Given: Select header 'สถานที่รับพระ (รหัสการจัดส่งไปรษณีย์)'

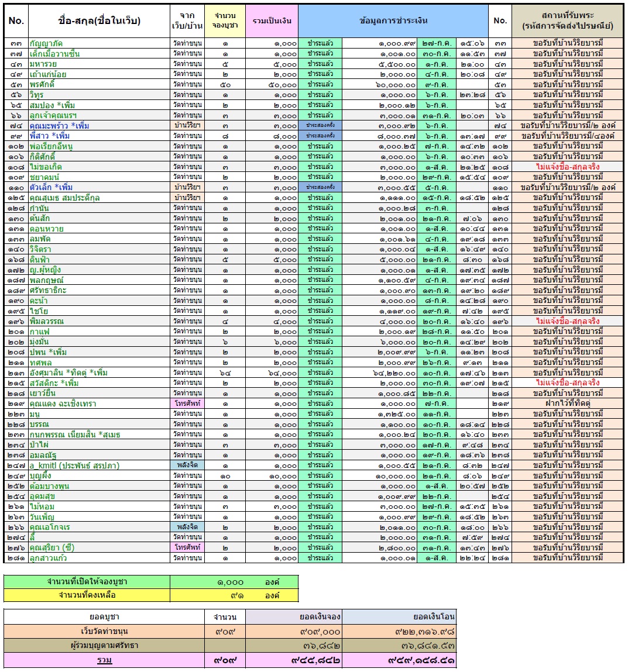Looking at the screenshot, I should (568, 20).
